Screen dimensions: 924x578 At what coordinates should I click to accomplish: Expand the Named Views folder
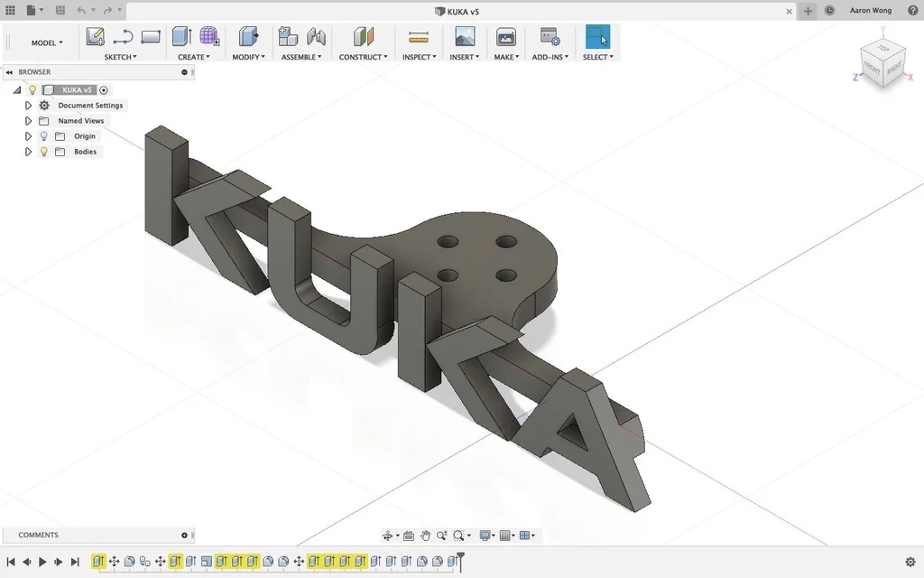coord(28,121)
